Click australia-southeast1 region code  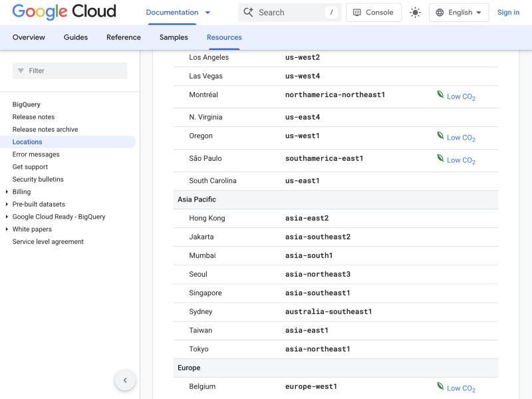click(x=329, y=311)
